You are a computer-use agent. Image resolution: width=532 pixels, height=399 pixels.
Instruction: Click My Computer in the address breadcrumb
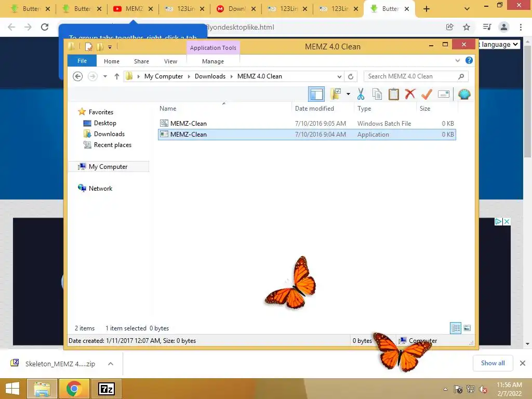tap(164, 76)
